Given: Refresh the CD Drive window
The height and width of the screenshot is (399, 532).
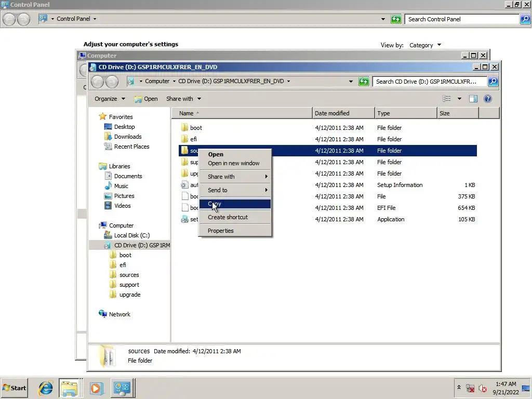Looking at the screenshot, I should click(363, 82).
